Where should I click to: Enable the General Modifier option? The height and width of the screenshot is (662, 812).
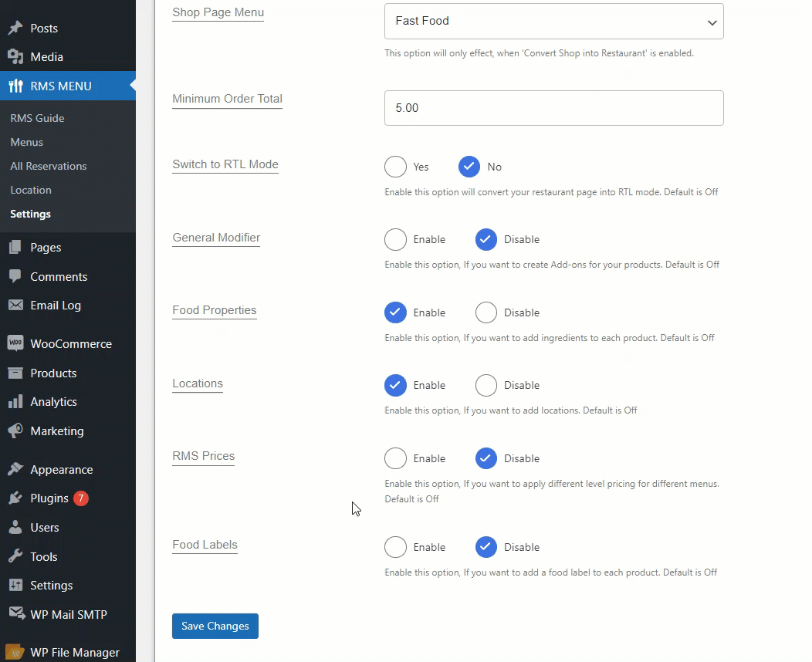tap(396, 240)
